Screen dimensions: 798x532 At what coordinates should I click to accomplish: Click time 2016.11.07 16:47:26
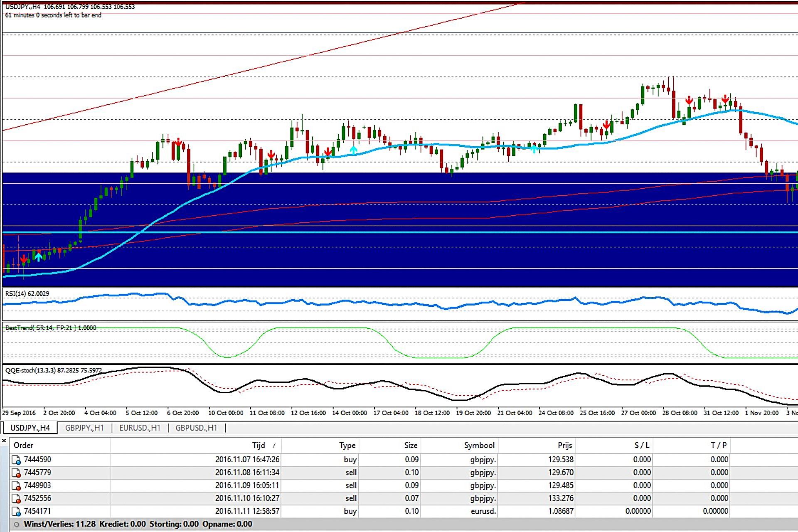[247, 460]
